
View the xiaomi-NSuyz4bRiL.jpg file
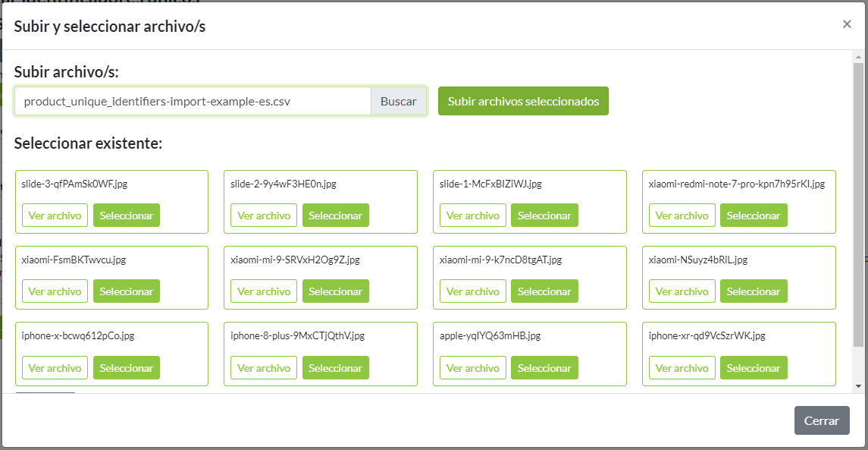(682, 291)
